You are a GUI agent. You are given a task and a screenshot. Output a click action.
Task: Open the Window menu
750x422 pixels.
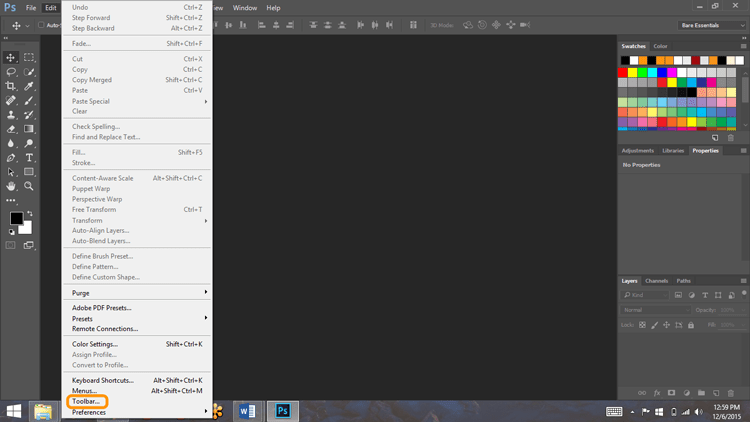[x=244, y=8]
